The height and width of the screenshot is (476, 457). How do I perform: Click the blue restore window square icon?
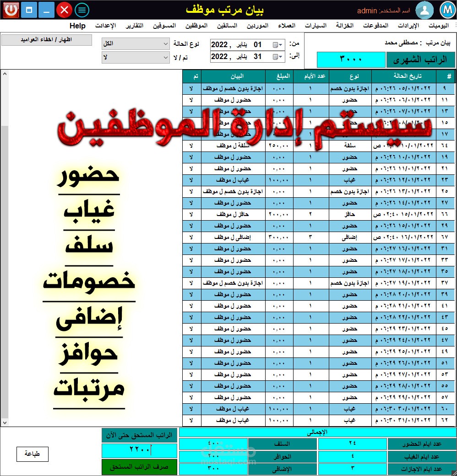[x=29, y=10]
